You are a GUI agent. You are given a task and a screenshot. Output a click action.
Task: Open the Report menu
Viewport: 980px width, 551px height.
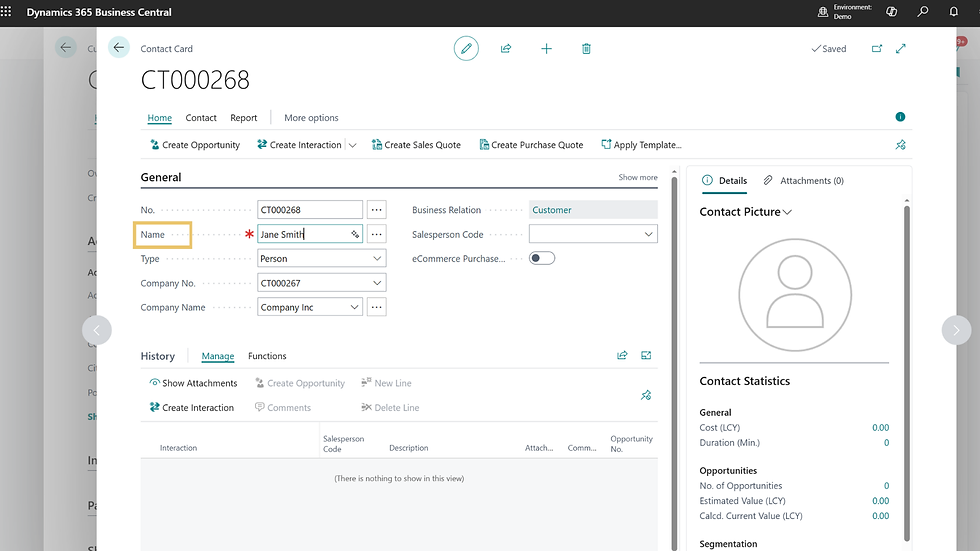tap(243, 117)
